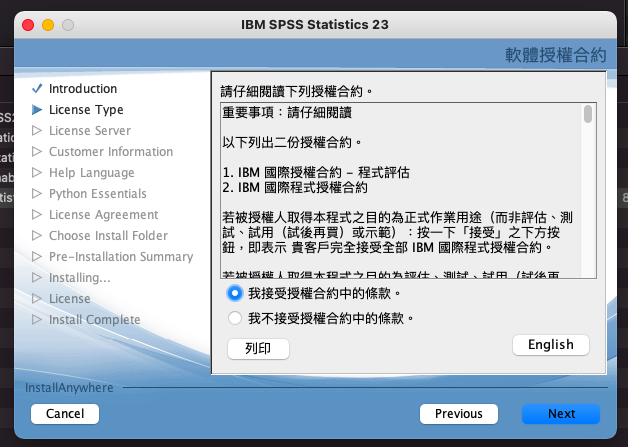
Task: Click the Introduction step checkmark icon
Action: click(x=37, y=88)
